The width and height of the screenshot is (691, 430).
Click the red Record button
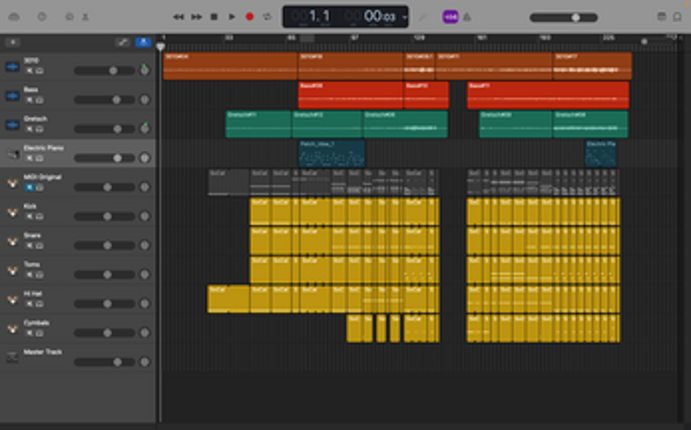249,17
